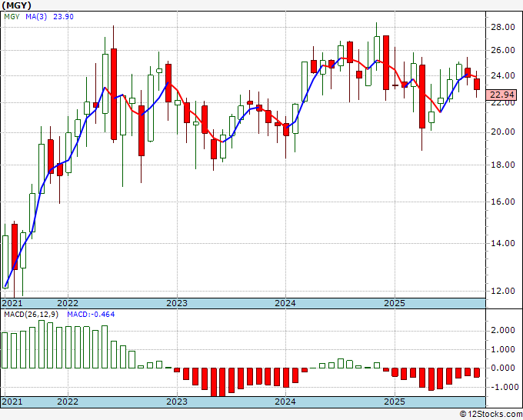The height and width of the screenshot is (420, 523).
Task: Select the 2023 marker on MACD timeline
Action: 177,402
